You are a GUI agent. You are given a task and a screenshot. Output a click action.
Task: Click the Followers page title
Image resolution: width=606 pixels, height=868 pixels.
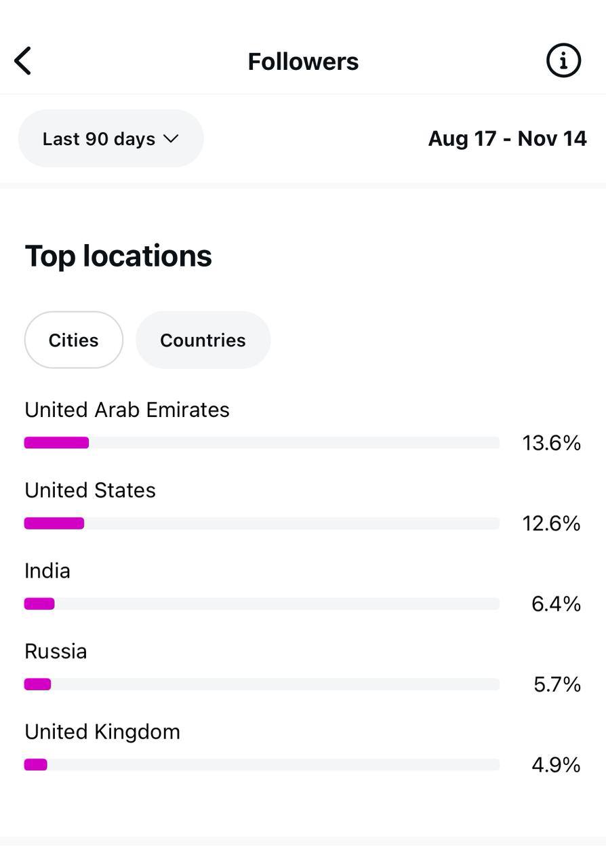(303, 62)
